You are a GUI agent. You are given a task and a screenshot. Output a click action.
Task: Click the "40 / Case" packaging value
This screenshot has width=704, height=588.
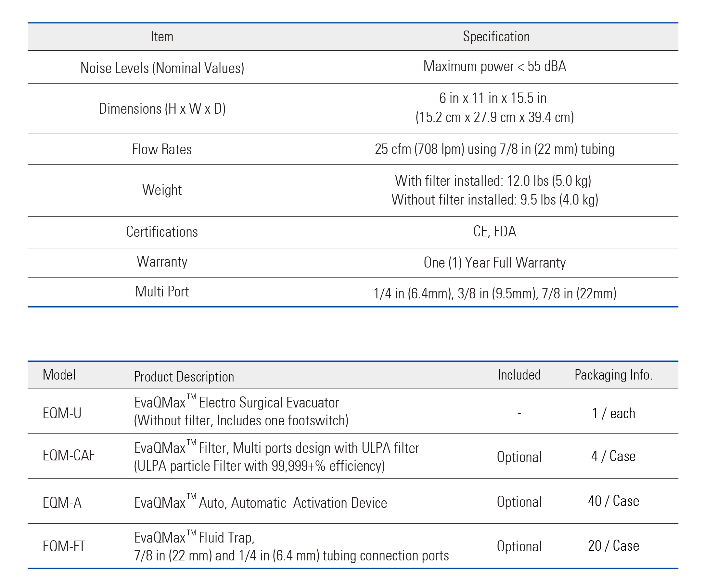[613, 501]
